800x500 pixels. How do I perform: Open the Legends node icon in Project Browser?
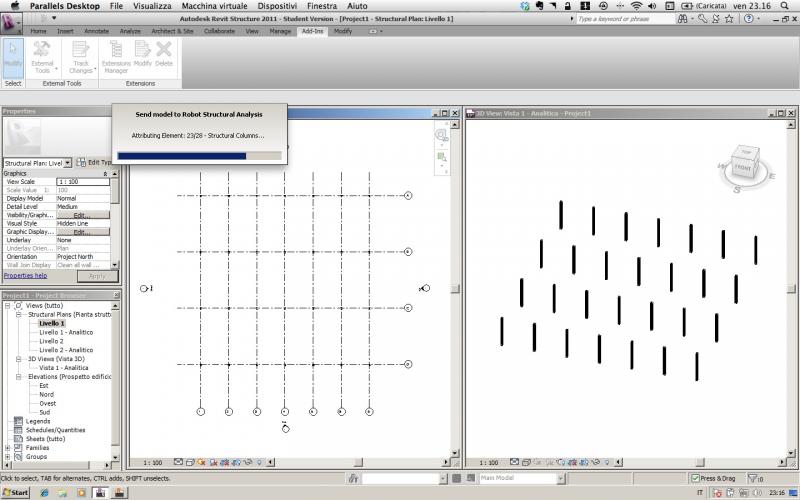[x=18, y=421]
